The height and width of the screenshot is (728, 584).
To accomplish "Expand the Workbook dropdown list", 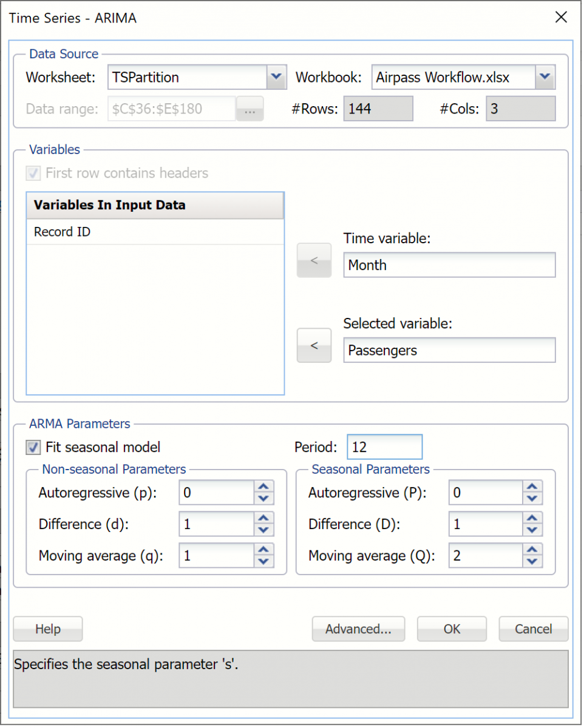I will coord(545,77).
